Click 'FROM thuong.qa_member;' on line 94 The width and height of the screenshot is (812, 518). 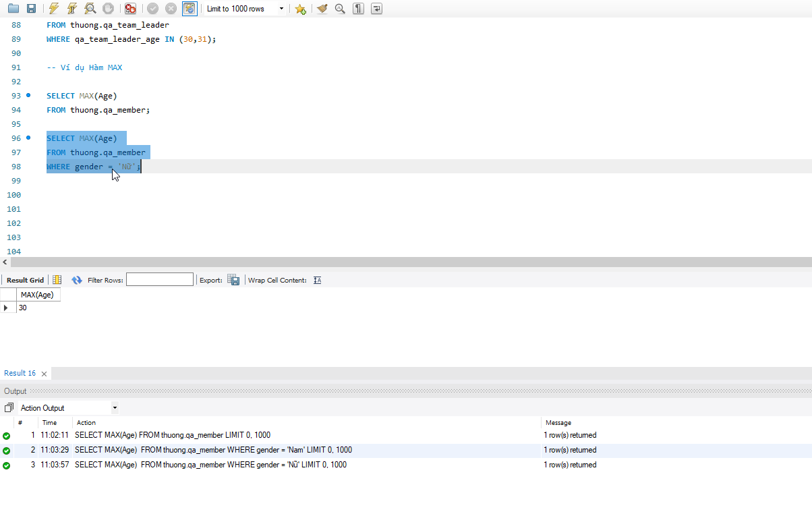click(x=98, y=110)
